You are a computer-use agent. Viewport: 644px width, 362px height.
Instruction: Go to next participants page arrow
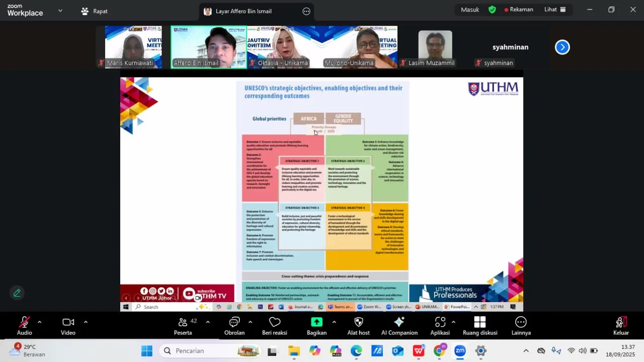[x=562, y=47]
